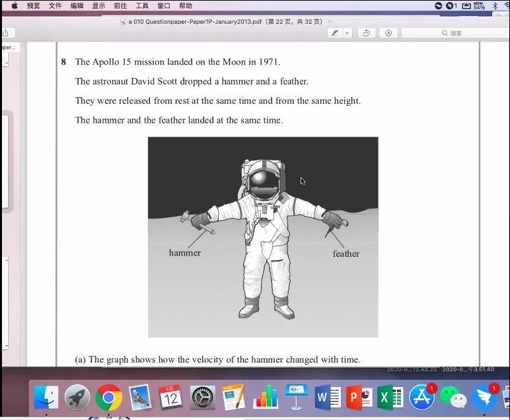This screenshot has height=420, width=510.
Task: Open WeChat from the dock
Action: tap(453, 398)
